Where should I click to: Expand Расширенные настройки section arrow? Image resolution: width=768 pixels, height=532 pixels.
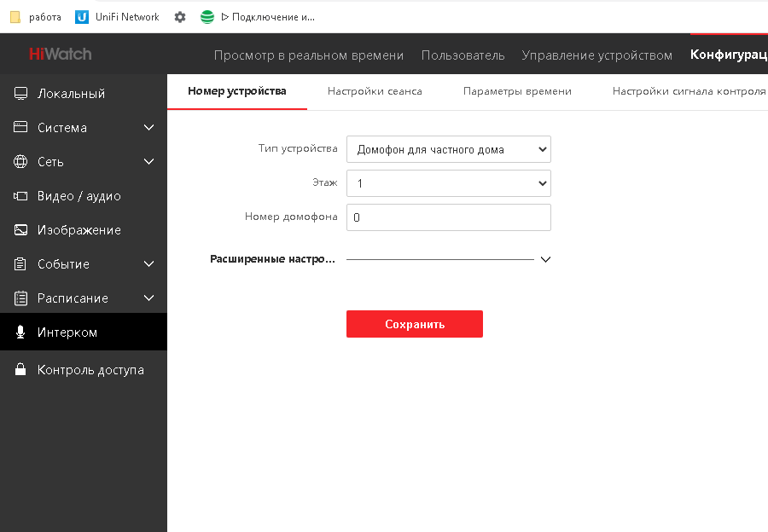(x=545, y=259)
